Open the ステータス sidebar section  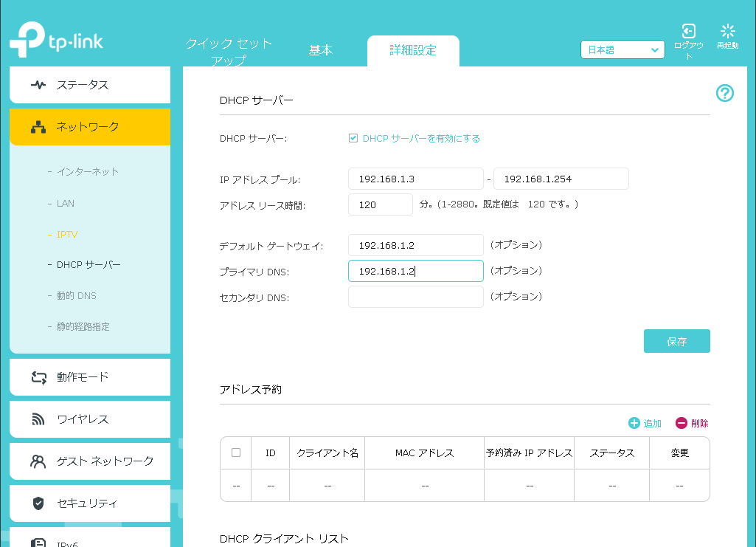pyautogui.click(x=90, y=85)
